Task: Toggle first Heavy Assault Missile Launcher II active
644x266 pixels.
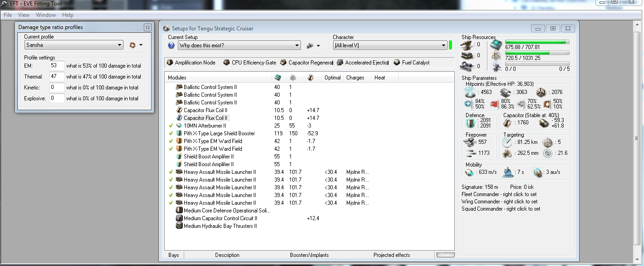Action: (x=170, y=172)
